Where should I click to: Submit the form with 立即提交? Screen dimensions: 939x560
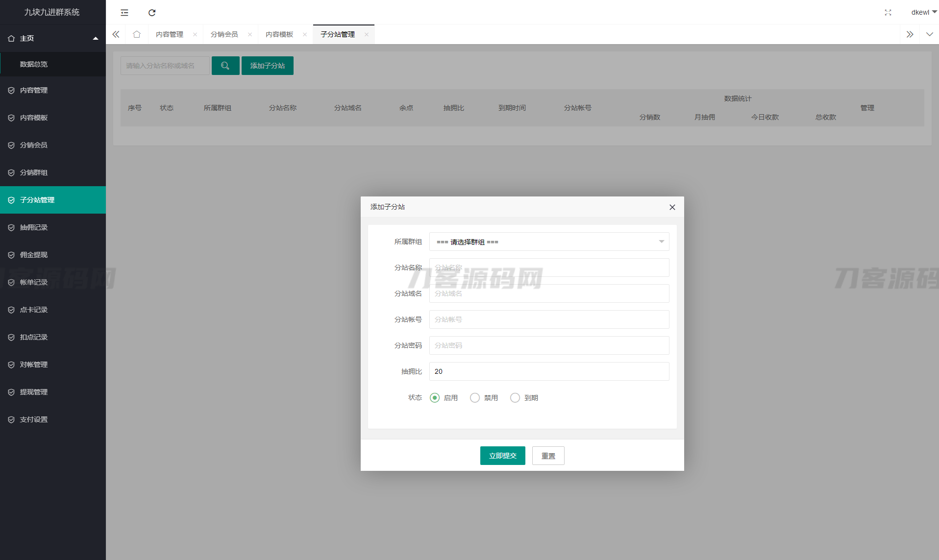pyautogui.click(x=503, y=456)
